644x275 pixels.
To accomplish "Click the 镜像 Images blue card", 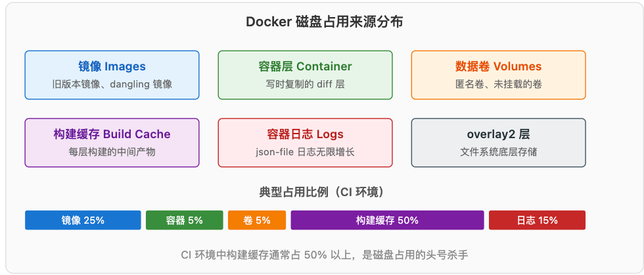I will click(112, 75).
